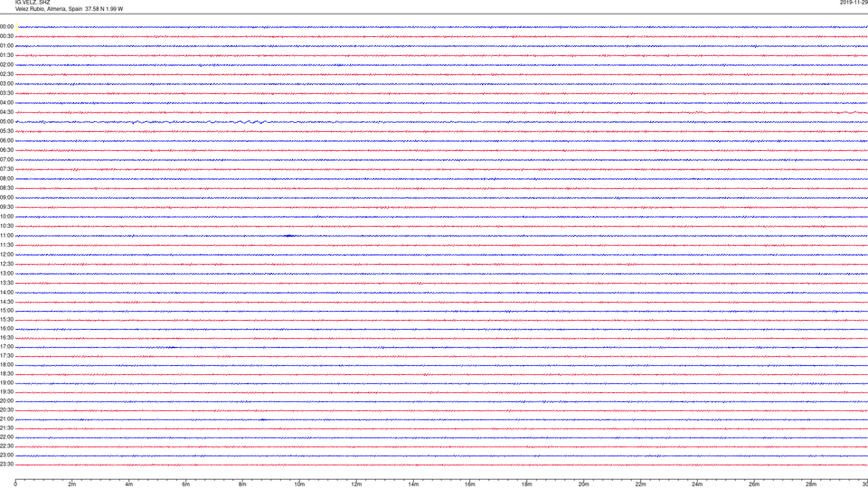Image resolution: width=868 pixels, height=488 pixels.
Task: Click the 12m tick label on time axis
Action: [x=356, y=484]
